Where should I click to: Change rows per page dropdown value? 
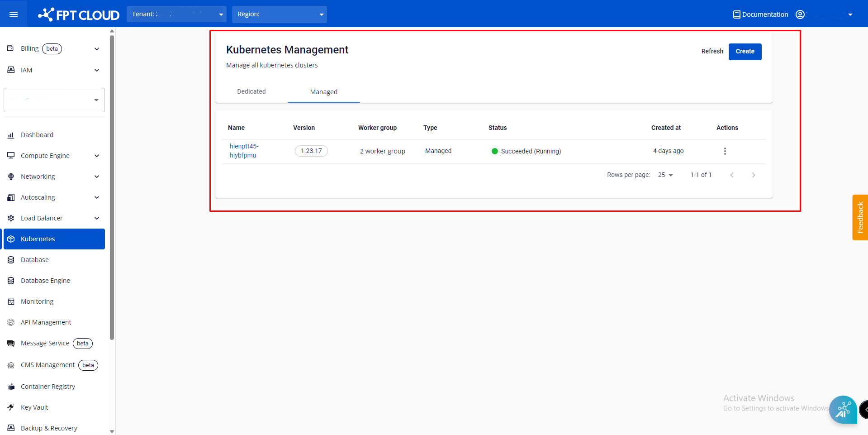[665, 175]
